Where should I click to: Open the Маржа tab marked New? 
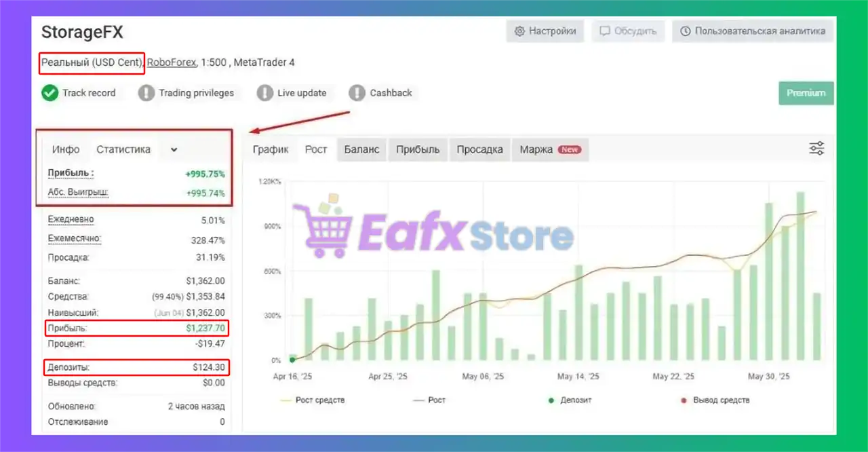(551, 149)
